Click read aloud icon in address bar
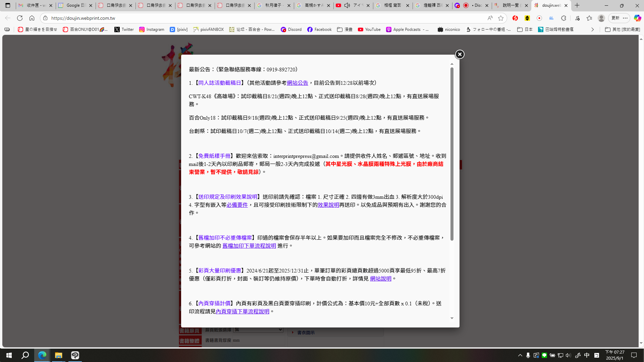The width and height of the screenshot is (644, 362). point(490,18)
